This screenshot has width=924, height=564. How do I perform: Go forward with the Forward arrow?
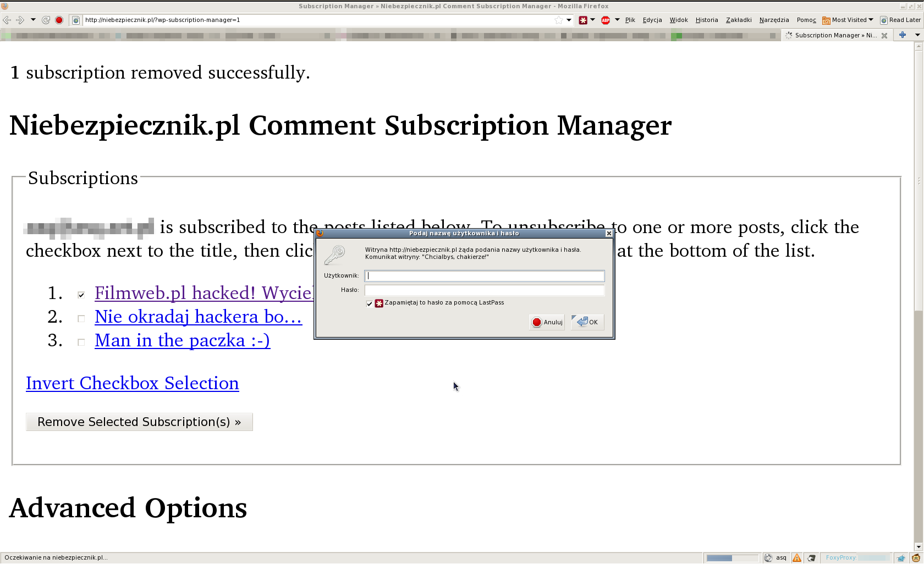tap(20, 20)
